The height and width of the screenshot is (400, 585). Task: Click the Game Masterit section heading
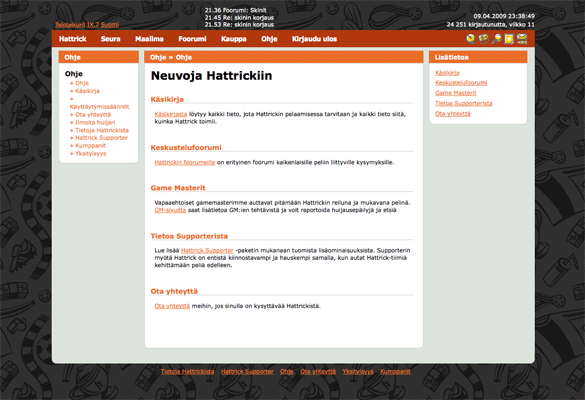pos(178,188)
